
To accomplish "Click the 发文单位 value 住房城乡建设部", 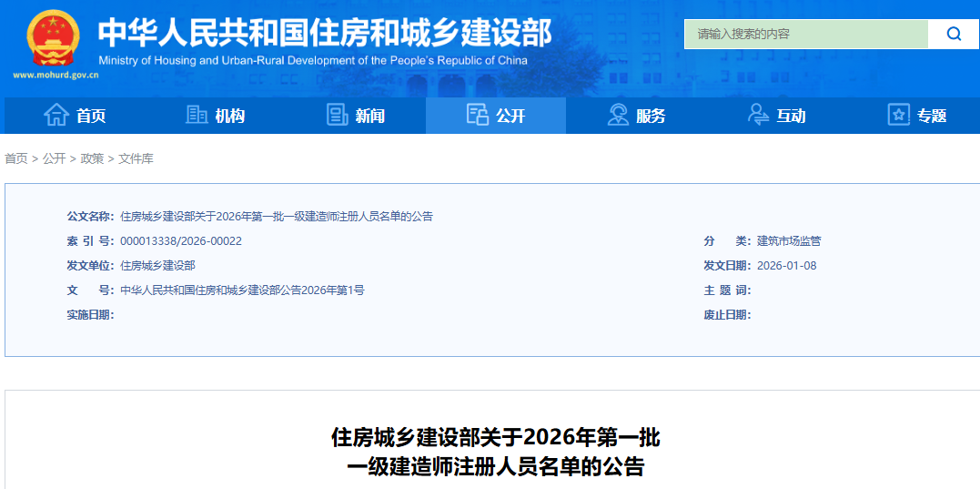I will [x=157, y=266].
